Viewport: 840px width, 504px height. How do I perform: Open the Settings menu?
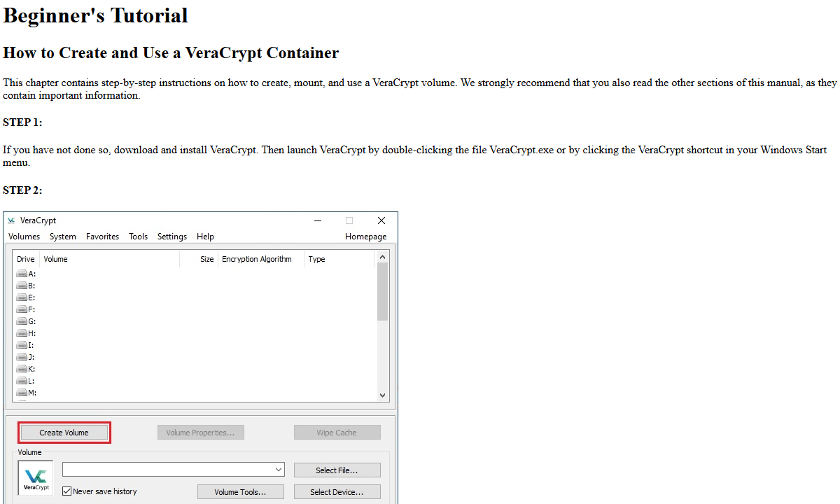(171, 237)
